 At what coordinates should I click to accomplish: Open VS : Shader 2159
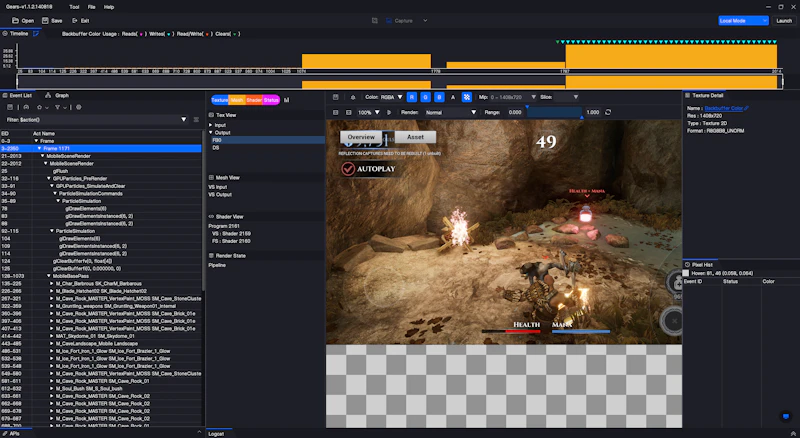click(231, 233)
